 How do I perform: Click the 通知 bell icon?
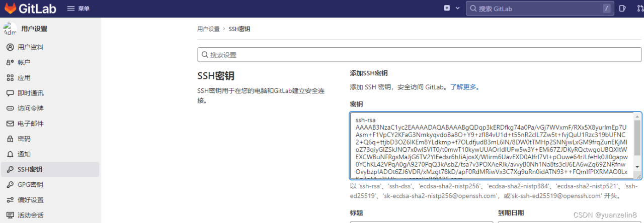(10, 154)
